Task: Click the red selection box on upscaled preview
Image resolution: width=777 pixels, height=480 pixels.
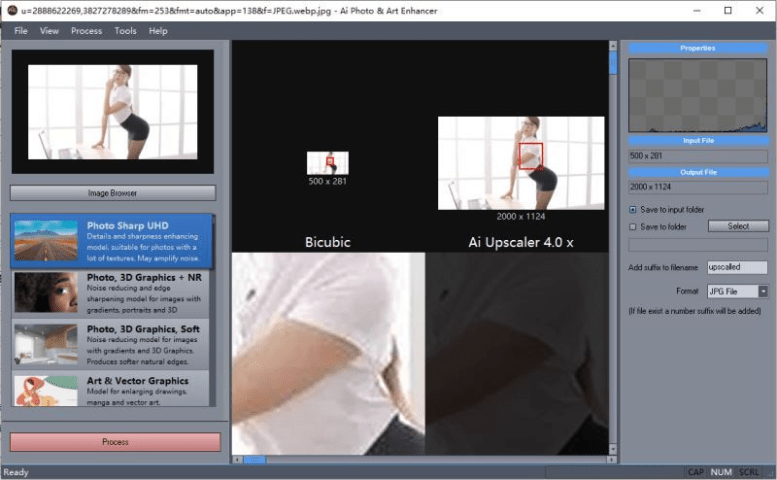Action: click(530, 154)
